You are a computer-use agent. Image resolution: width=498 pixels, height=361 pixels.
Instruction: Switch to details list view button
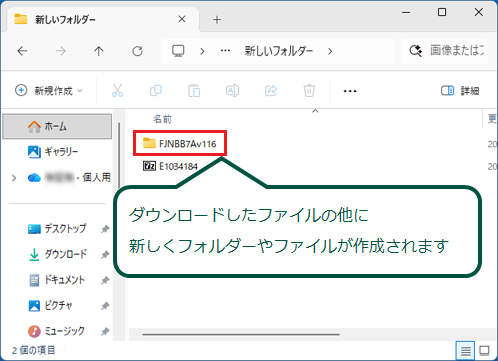pyautogui.click(x=465, y=351)
